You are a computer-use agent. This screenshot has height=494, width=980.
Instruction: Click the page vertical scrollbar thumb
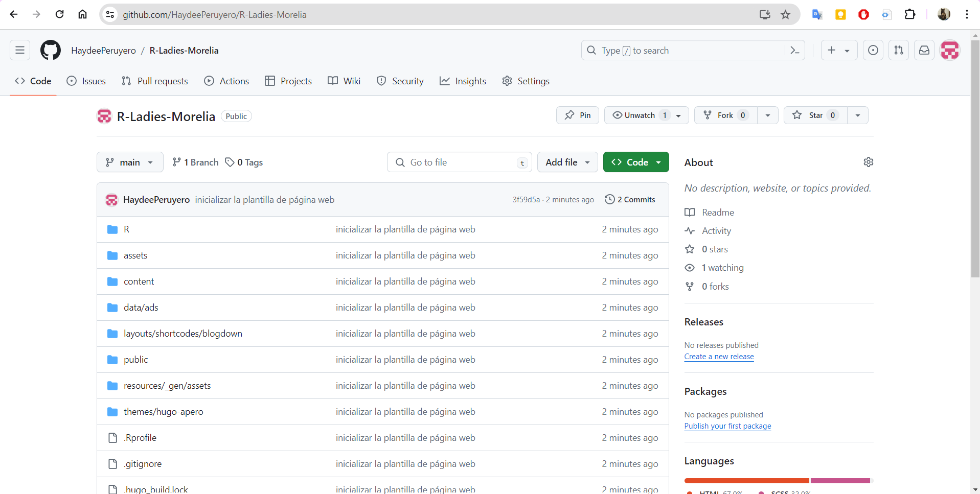[975, 158]
